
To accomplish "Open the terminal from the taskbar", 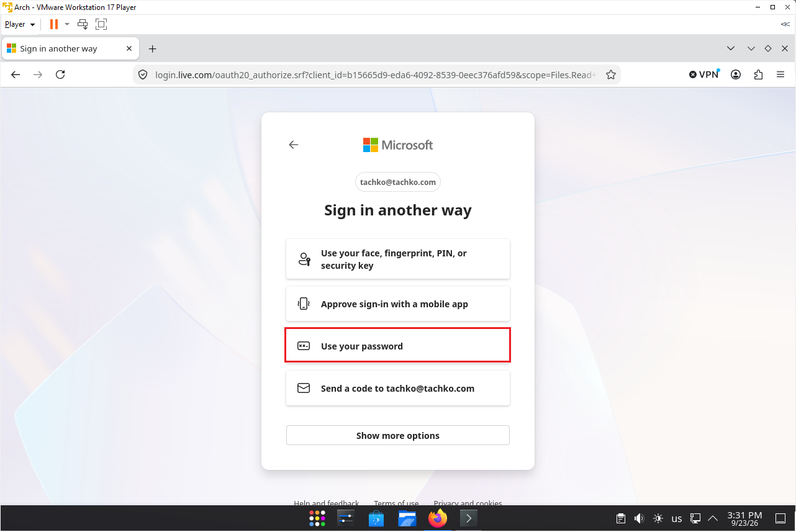I will [468, 518].
